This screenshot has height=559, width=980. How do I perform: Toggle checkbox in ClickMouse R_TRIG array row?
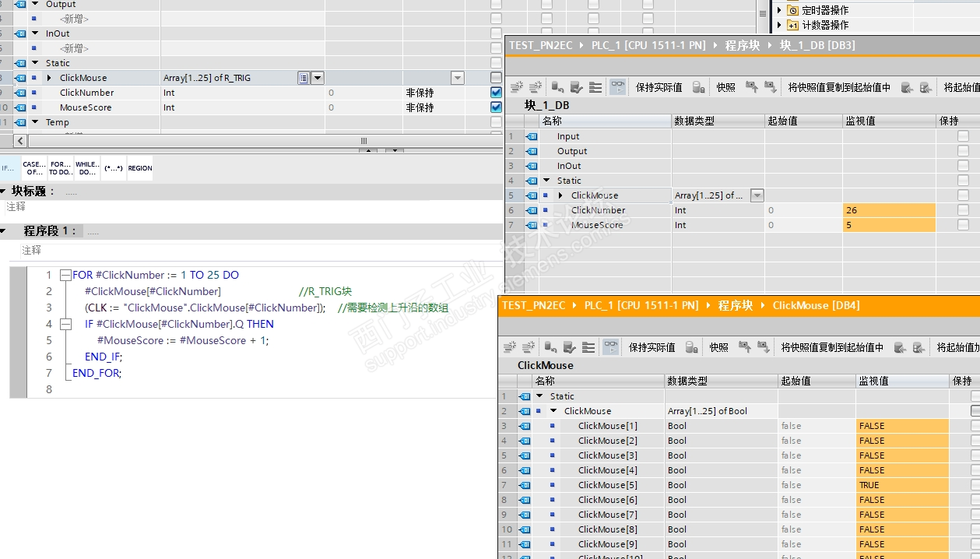[x=496, y=78]
